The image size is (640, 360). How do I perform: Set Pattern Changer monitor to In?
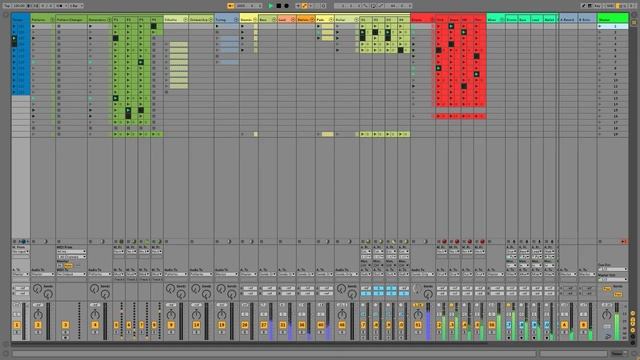[60, 266]
